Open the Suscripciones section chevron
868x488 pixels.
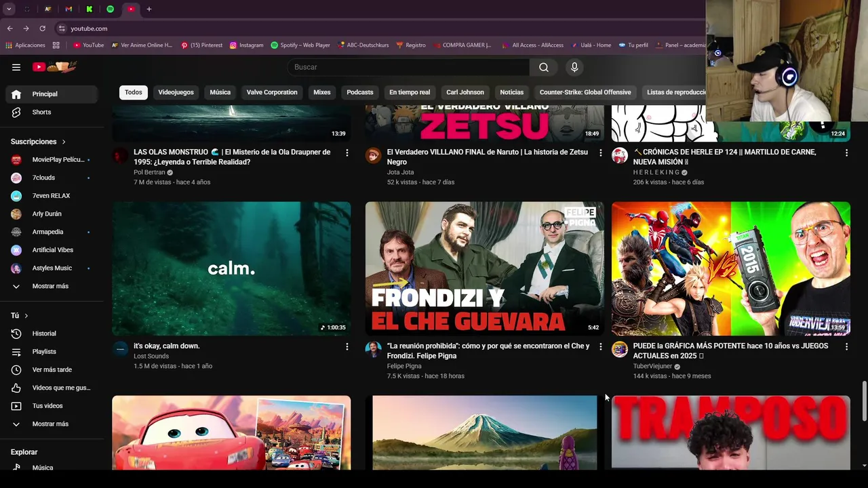point(64,142)
